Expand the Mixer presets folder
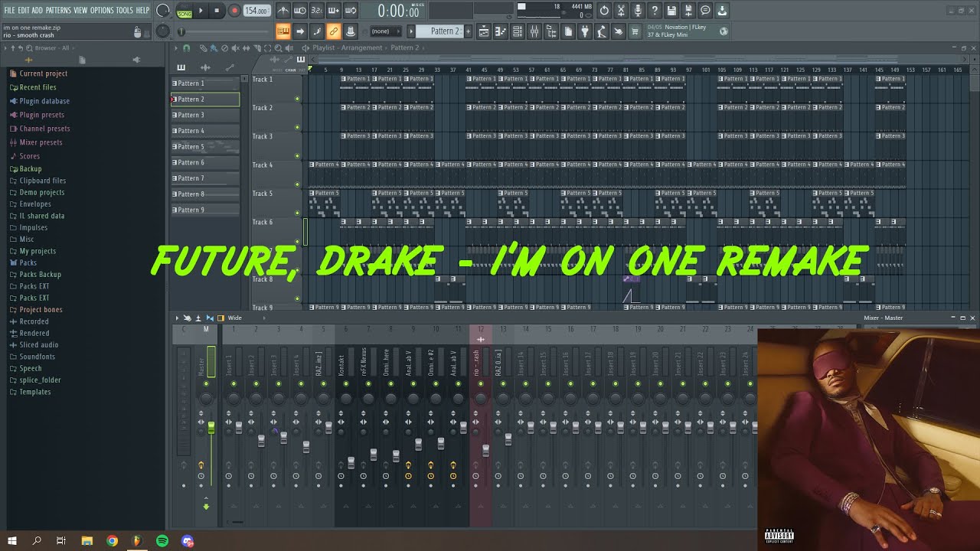 click(41, 142)
